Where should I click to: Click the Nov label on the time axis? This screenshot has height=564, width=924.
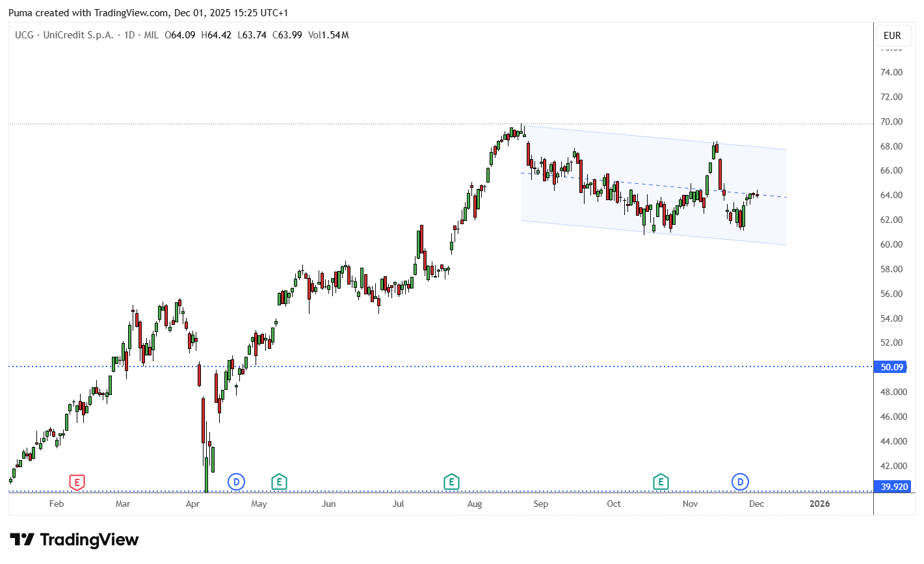[691, 504]
